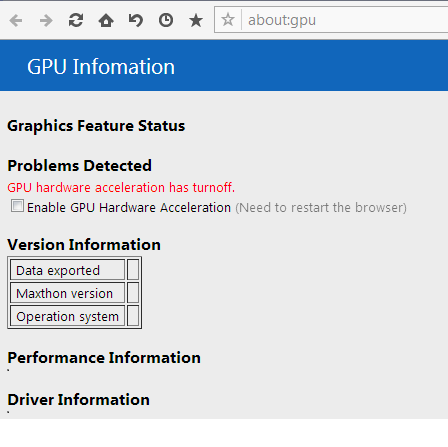This screenshot has height=447, width=448.
Task: Go to the Home page icon
Action: pos(106,21)
